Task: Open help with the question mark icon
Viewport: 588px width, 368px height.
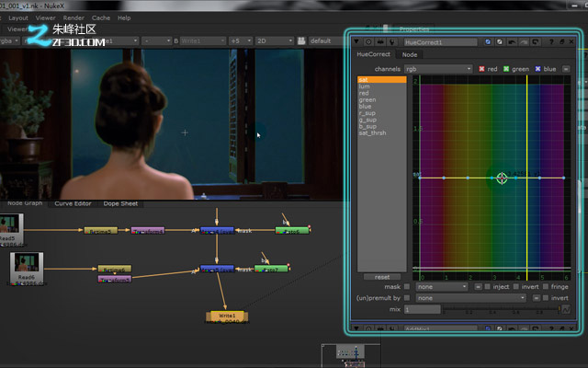Action: point(551,42)
